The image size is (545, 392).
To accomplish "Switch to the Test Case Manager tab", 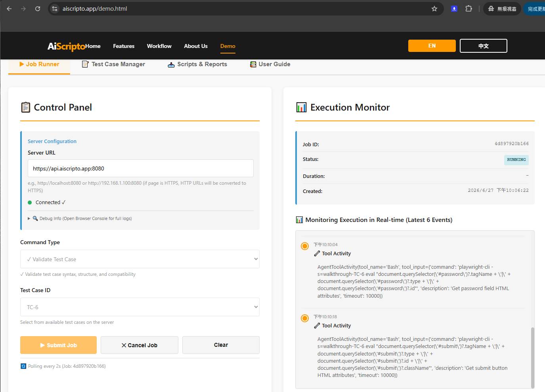I will [113, 65].
